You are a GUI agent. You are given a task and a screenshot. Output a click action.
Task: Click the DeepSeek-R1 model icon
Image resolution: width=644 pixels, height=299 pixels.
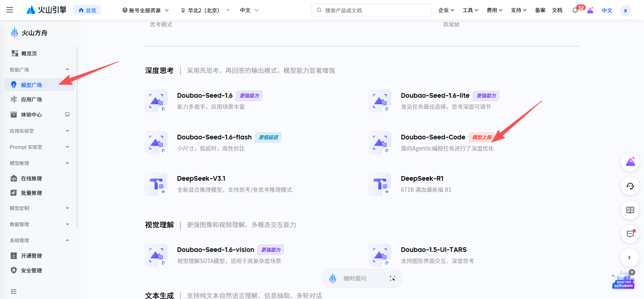[x=380, y=184]
